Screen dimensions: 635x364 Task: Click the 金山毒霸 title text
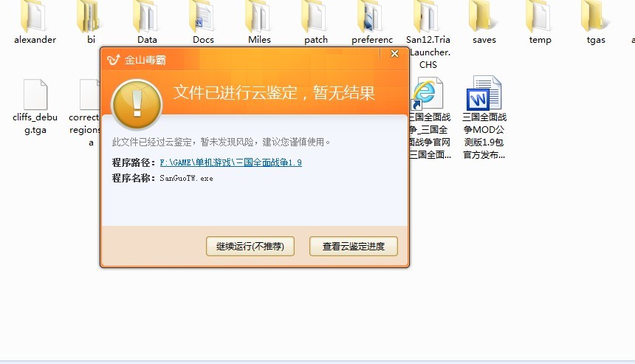point(145,60)
